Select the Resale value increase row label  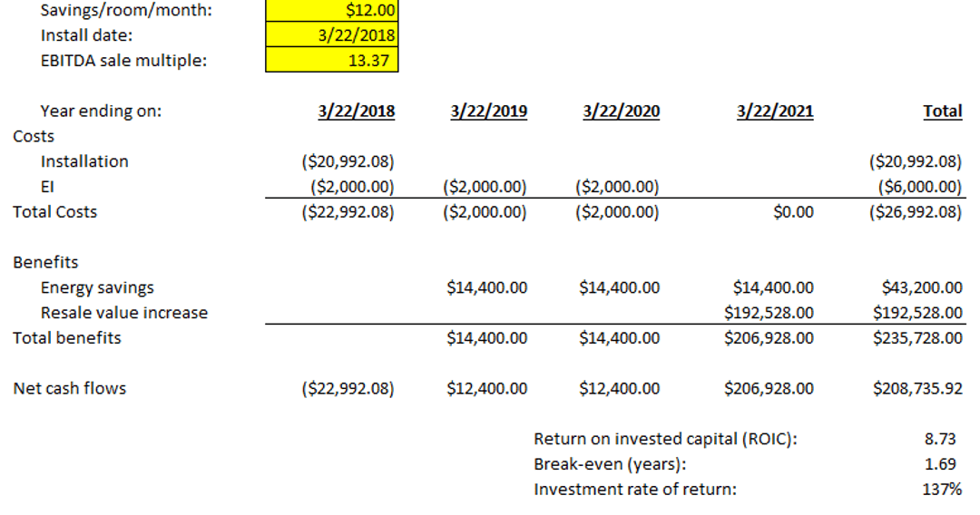pyautogui.click(x=124, y=313)
